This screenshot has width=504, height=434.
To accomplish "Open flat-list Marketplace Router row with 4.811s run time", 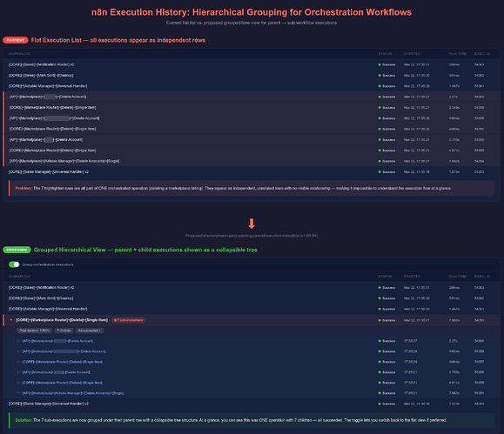I will [x=252, y=150].
